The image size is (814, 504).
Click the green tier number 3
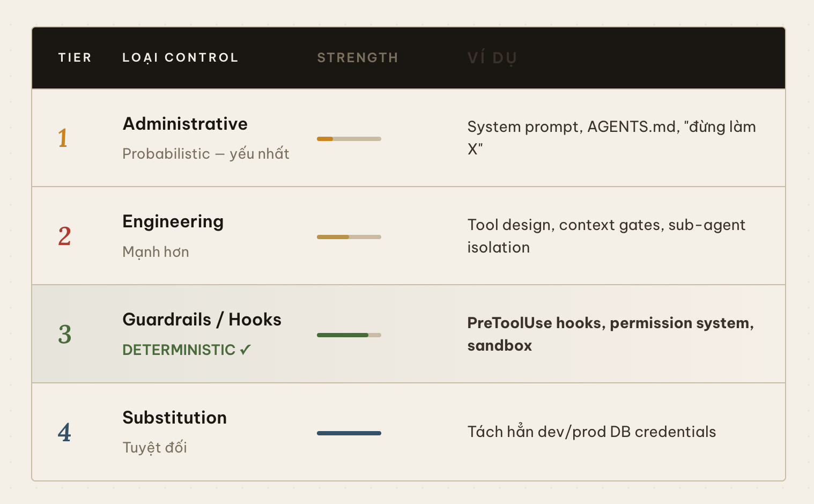pyautogui.click(x=64, y=334)
